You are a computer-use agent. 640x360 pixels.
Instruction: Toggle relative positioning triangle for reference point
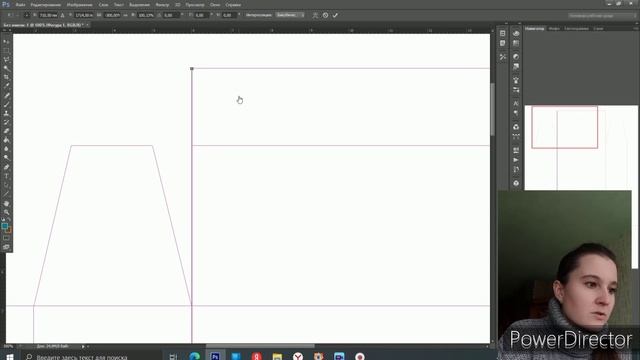coord(62,15)
